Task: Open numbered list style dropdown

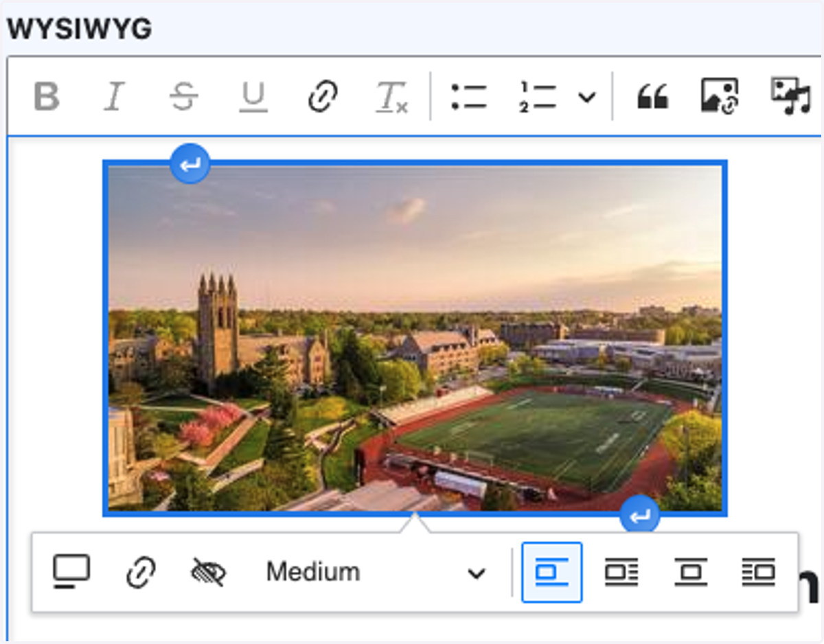Action: 586,97
